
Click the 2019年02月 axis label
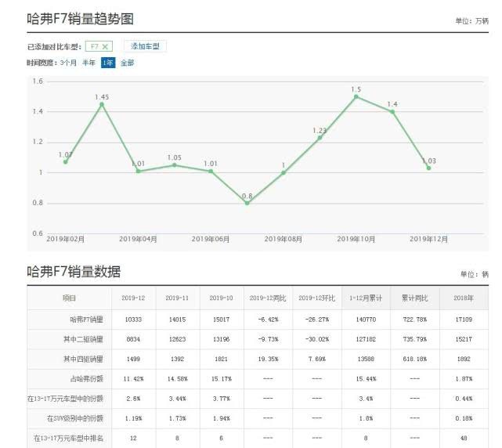[x=65, y=239]
